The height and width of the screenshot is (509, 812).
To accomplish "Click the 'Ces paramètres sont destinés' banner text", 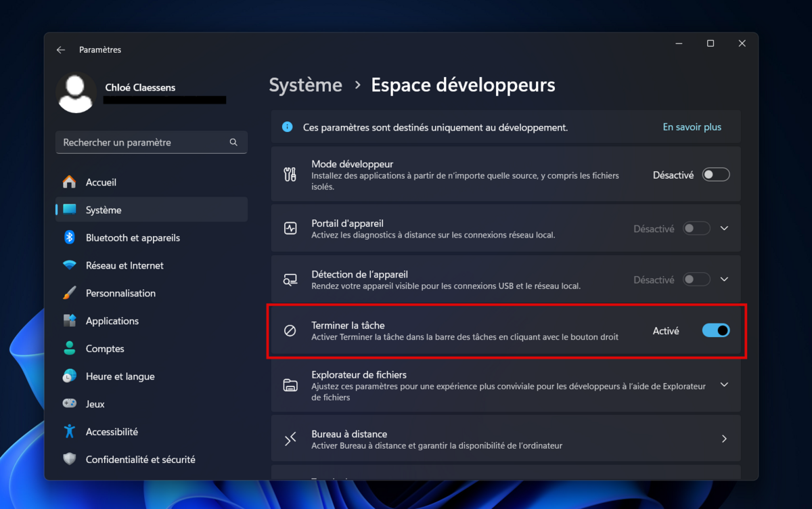I will pos(435,127).
